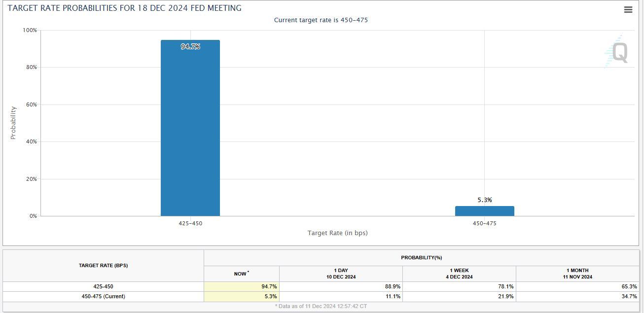Select the 1 WEEK 4 DEC 2024 header
Viewport: 644px width, 313px height.
coord(459,274)
